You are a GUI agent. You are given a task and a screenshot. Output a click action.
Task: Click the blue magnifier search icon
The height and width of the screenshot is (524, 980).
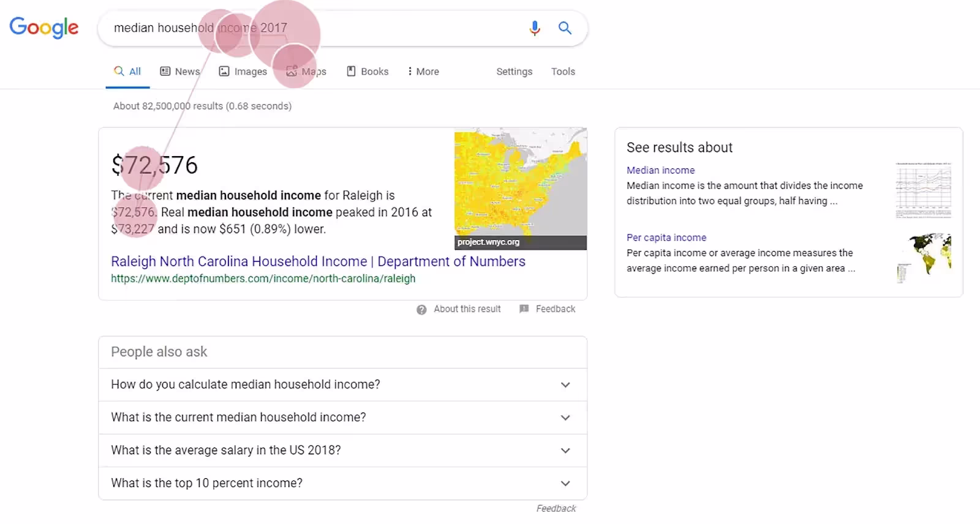pos(565,28)
